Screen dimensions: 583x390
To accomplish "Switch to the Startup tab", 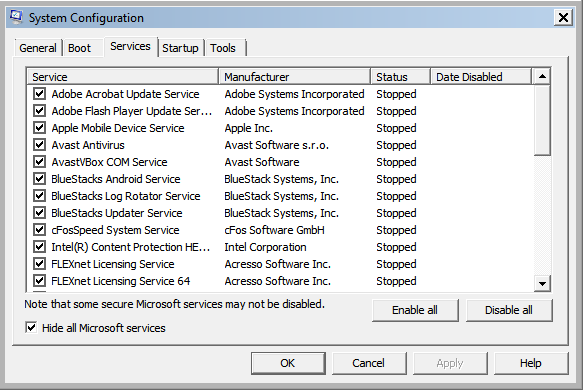I will pyautogui.click(x=180, y=48).
